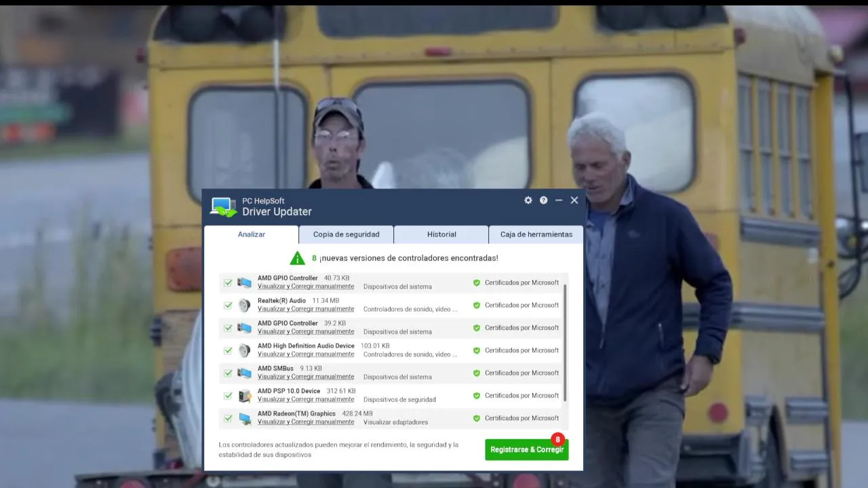
Task: Switch to the Analizar tab
Action: click(252, 235)
